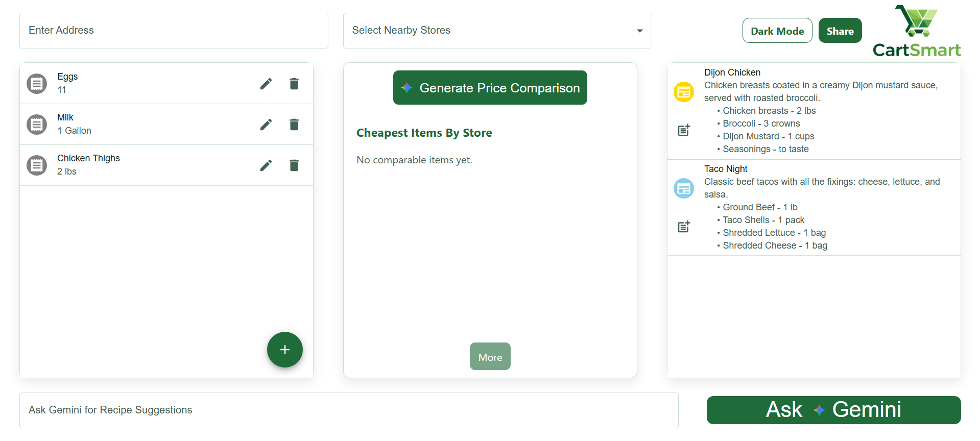This screenshot has height=441, width=980.
Task: Delete the Eggs item
Action: pos(294,84)
